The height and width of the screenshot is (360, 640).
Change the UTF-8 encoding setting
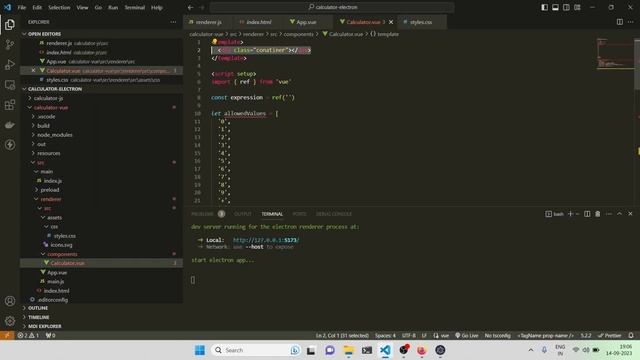[x=409, y=336]
